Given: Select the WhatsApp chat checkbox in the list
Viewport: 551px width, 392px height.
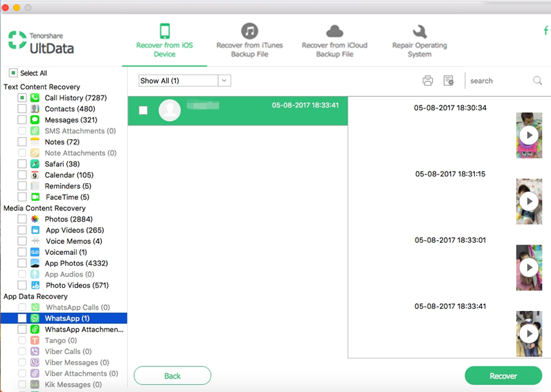Looking at the screenshot, I should point(143,111).
